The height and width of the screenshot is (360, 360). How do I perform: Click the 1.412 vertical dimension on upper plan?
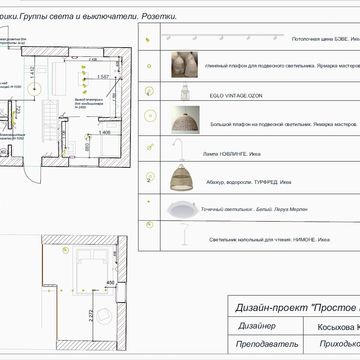[32, 73]
